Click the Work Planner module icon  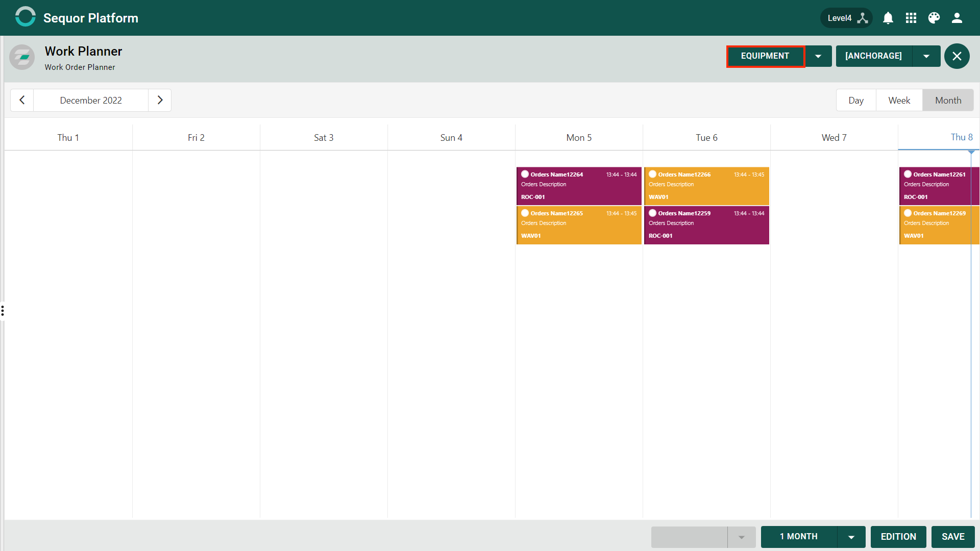(22, 57)
